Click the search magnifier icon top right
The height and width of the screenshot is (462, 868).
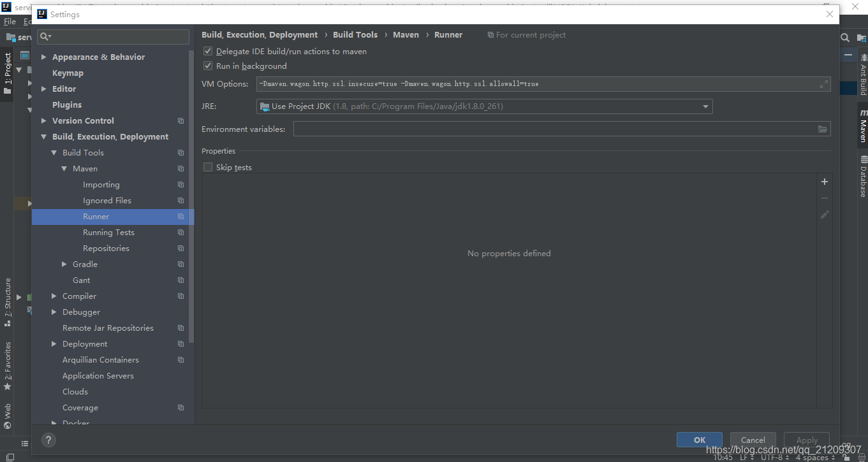[x=845, y=38]
